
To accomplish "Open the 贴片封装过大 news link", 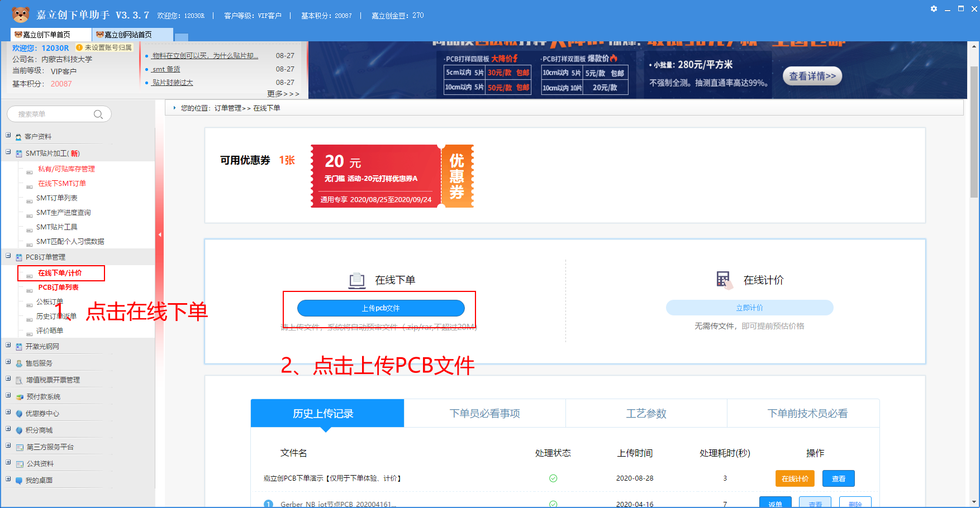I will 173,83.
